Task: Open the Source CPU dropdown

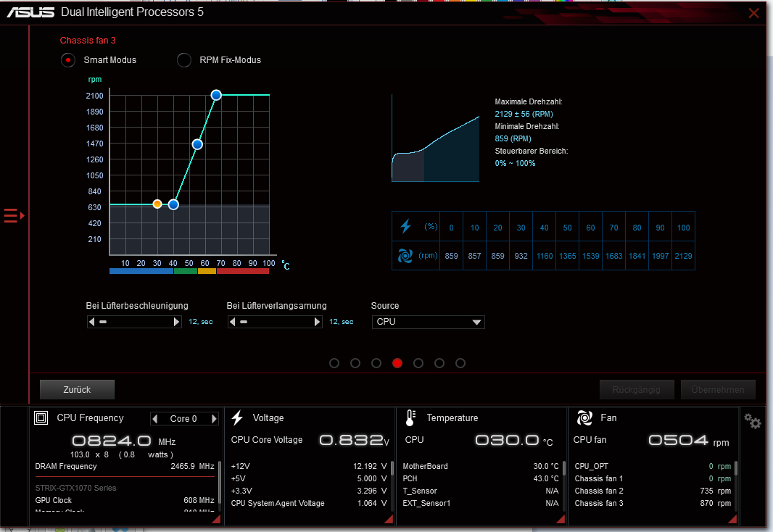Action: [x=428, y=322]
